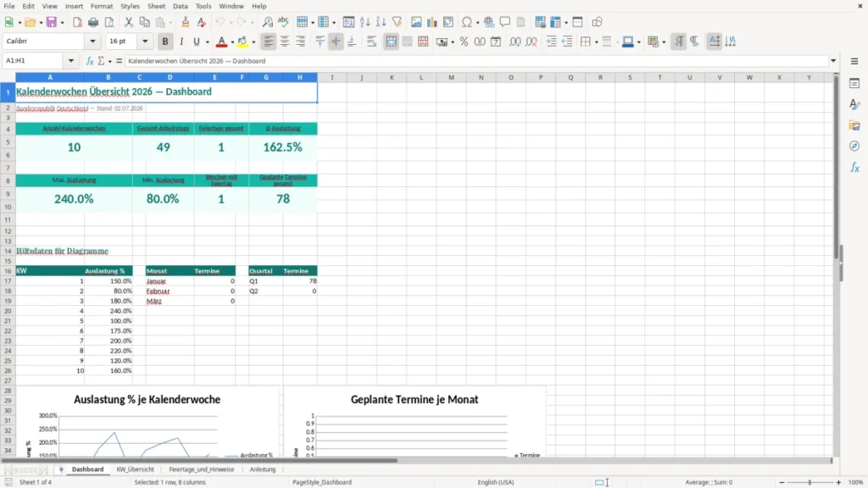Image resolution: width=868 pixels, height=488 pixels.
Task: Open sidebar Navigator compass icon
Action: coord(854,146)
